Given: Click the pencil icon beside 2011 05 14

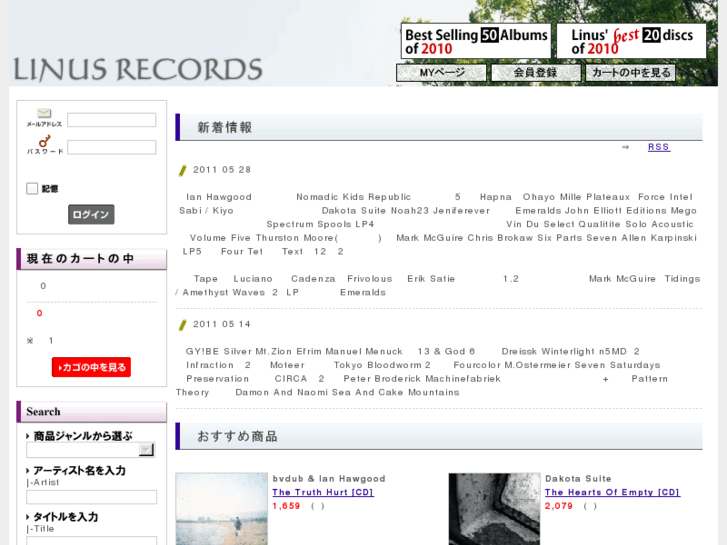Looking at the screenshot, I should pos(183,325).
